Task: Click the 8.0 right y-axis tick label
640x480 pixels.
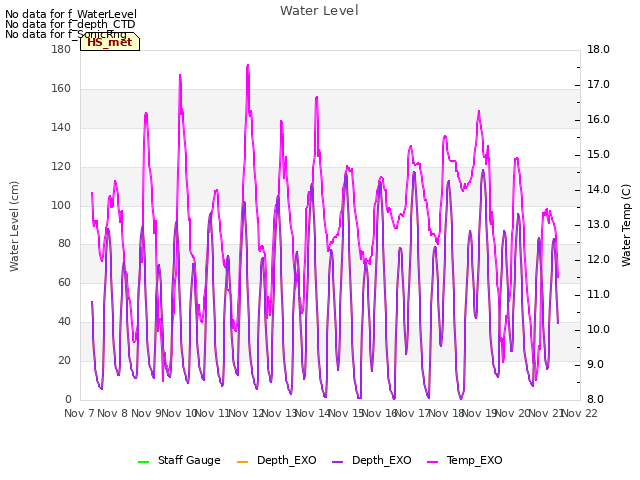Action: point(598,400)
